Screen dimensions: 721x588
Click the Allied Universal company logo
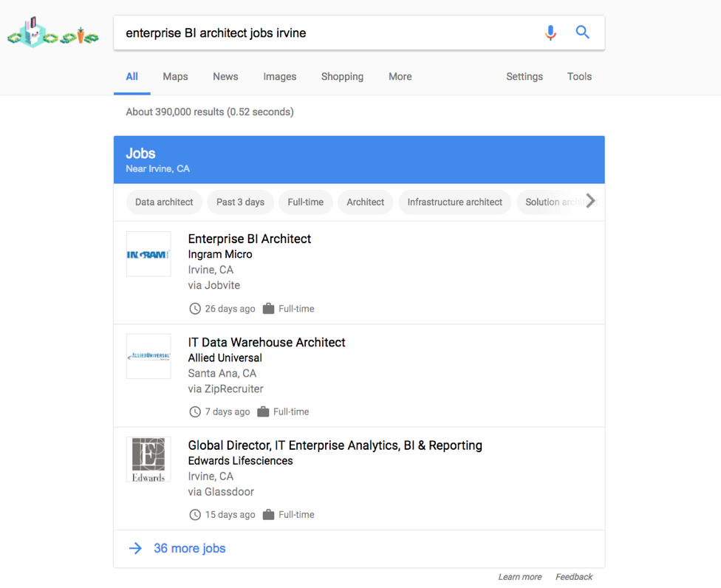point(148,356)
